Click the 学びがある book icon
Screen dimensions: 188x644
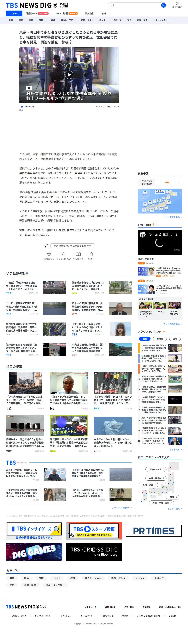coord(78,254)
